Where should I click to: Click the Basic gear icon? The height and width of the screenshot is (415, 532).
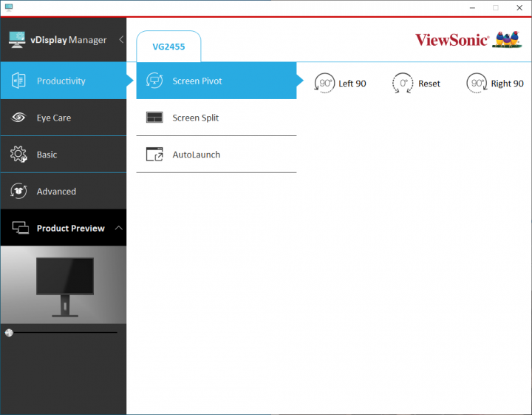click(x=18, y=155)
